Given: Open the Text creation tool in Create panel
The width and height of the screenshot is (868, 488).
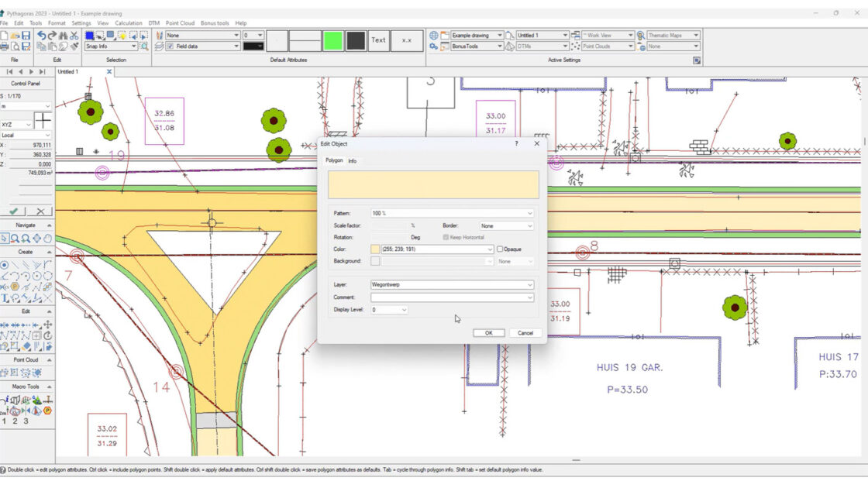Looking at the screenshot, I should click(5, 297).
